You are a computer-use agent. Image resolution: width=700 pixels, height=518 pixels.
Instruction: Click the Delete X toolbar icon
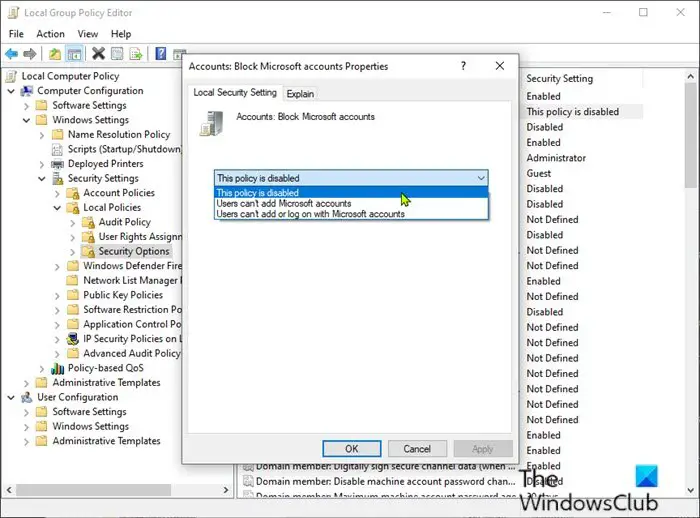pyautogui.click(x=98, y=54)
